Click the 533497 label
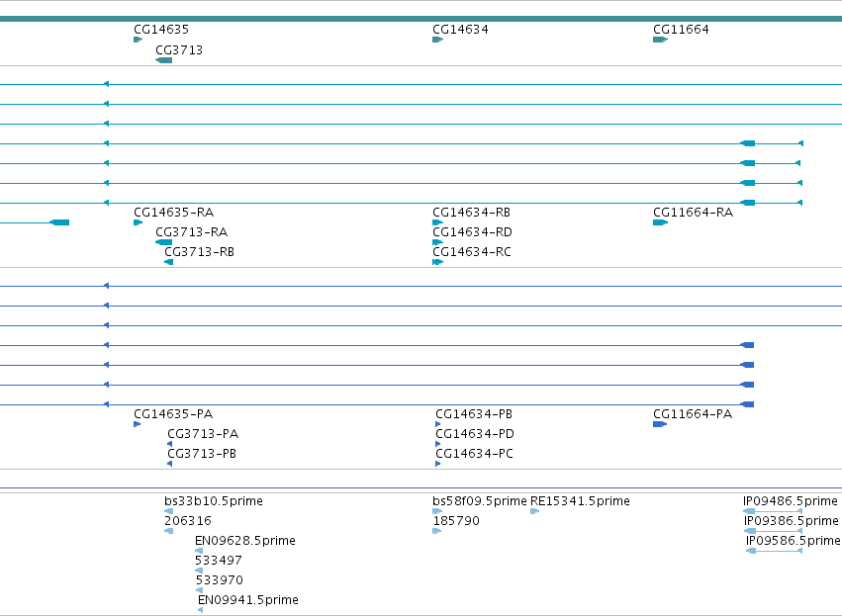842x616 pixels. click(219, 561)
